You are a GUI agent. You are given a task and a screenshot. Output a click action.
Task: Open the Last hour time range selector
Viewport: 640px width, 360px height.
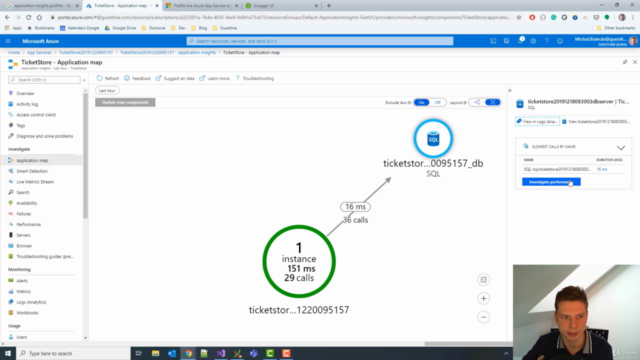point(107,91)
